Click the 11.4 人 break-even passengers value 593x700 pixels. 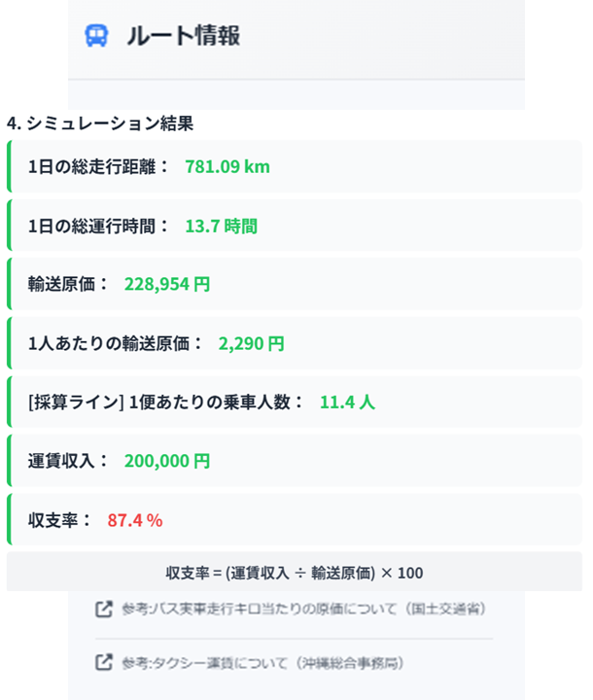click(347, 402)
